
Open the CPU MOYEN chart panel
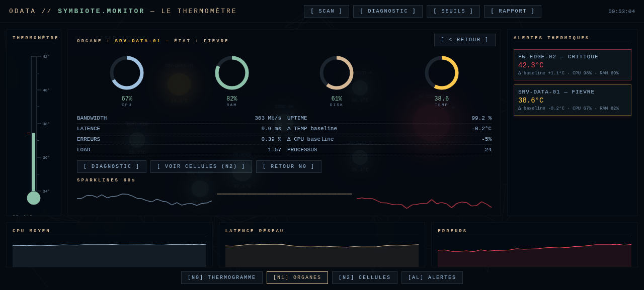point(109,245)
